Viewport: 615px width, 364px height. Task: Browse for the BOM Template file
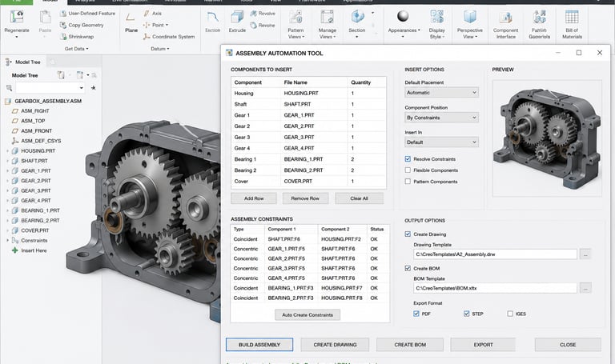585,288
